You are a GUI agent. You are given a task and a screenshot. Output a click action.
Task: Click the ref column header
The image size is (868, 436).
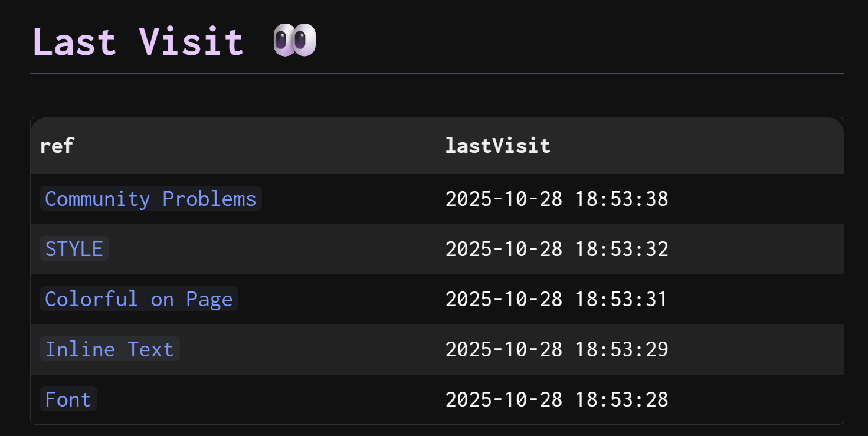(x=57, y=145)
